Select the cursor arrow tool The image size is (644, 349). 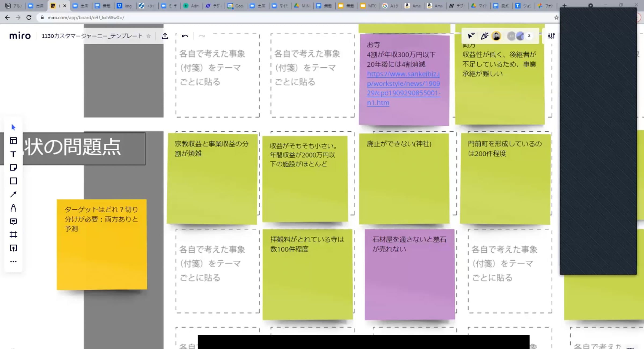[x=13, y=127]
